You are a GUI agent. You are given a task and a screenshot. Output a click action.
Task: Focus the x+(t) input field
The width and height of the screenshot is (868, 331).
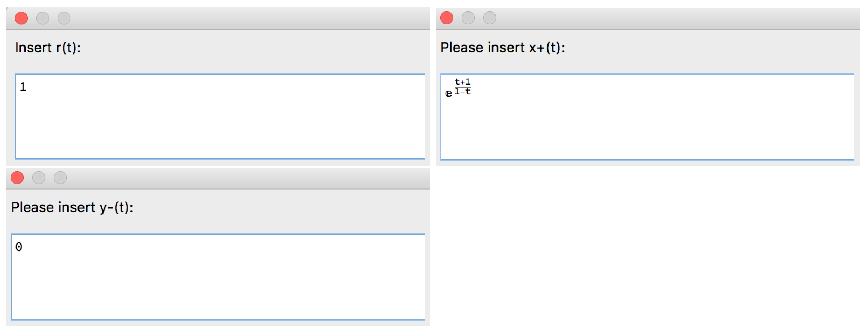pos(647,117)
